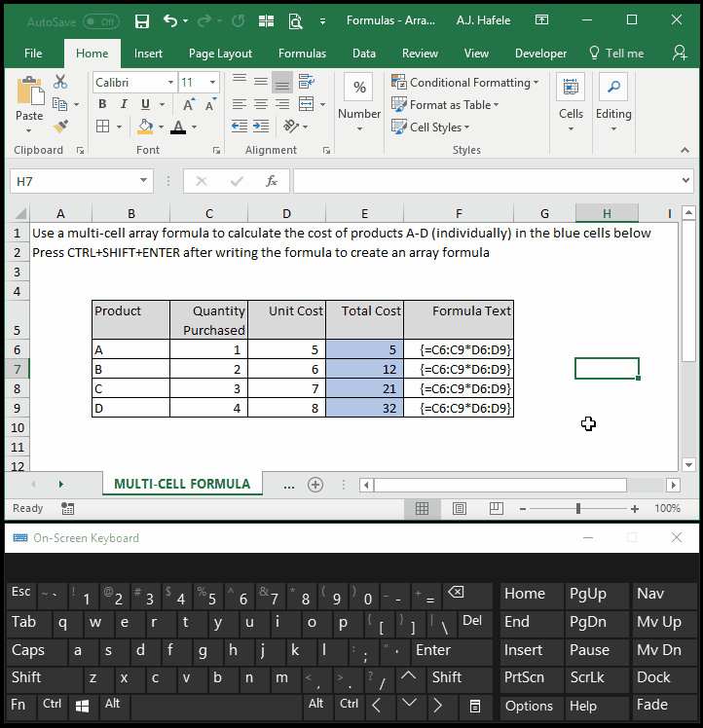This screenshot has width=703, height=728.
Task: Open the Print Preview quick access icon
Action: pos(295,20)
